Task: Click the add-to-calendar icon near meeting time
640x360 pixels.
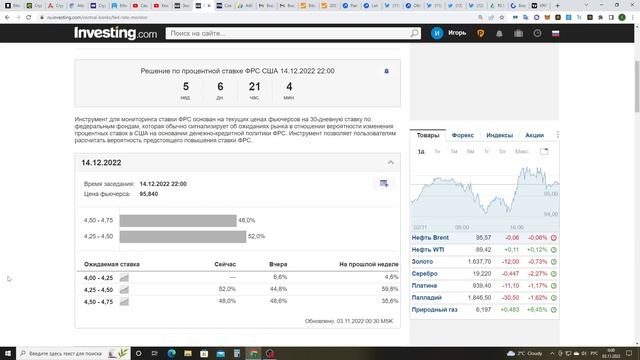Action: pyautogui.click(x=384, y=183)
